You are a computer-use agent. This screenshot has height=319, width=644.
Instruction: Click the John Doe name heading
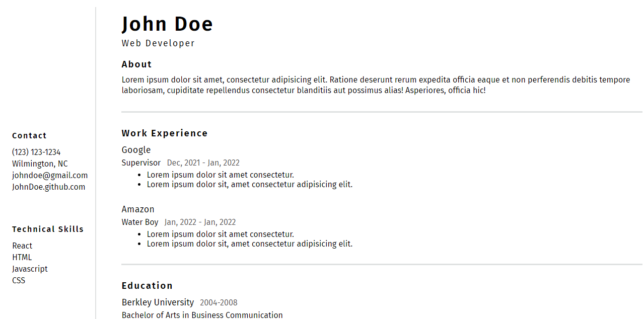point(167,24)
